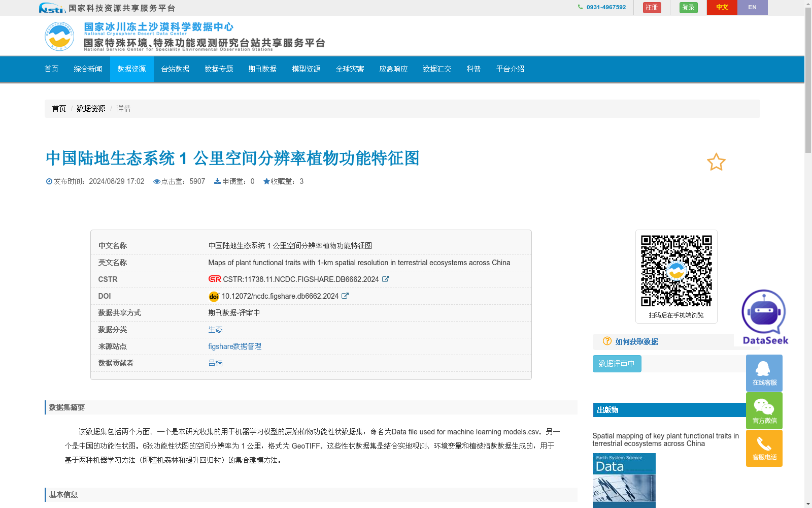Switch language to EN
812x508 pixels.
753,8
